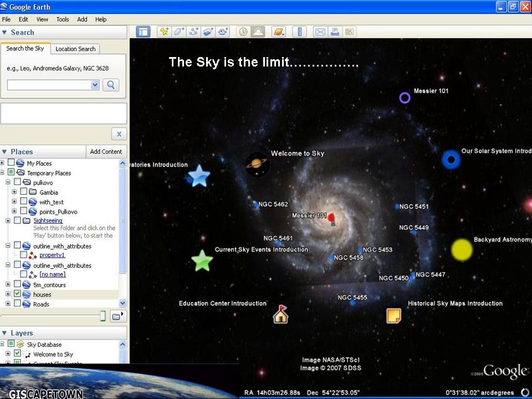Image resolution: width=532 pixels, height=399 pixels.
Task: Check the pulkovo folder checkbox
Action: coord(17,182)
